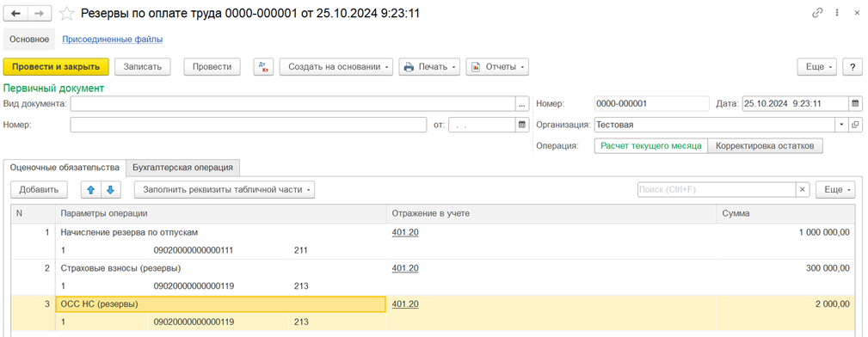Screen dimensions: 868x337
Task: Open Заполнить реквизиты табличной части menu
Action: click(x=225, y=190)
